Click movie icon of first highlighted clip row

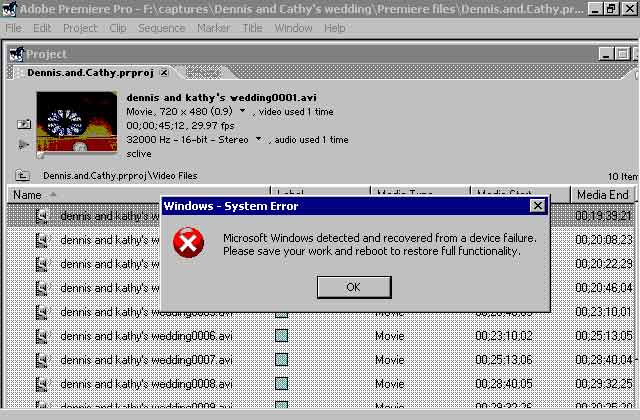click(x=42, y=216)
